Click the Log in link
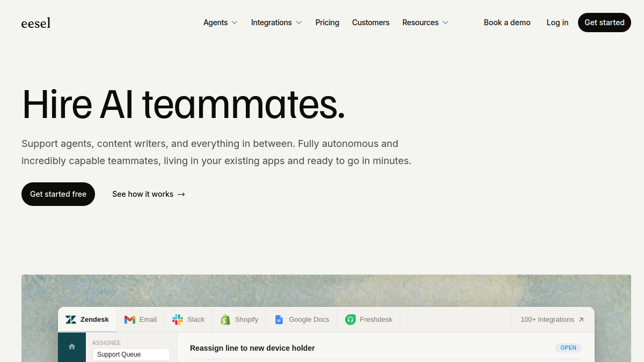The width and height of the screenshot is (644, 362). pyautogui.click(x=558, y=23)
